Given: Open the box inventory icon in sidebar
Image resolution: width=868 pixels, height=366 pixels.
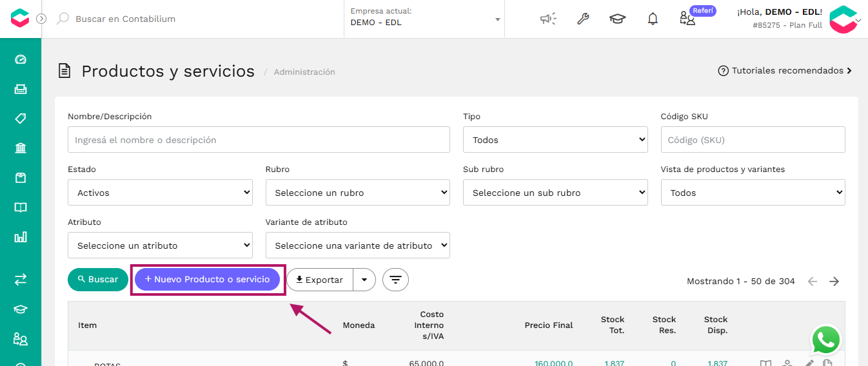Looking at the screenshot, I should [21, 178].
